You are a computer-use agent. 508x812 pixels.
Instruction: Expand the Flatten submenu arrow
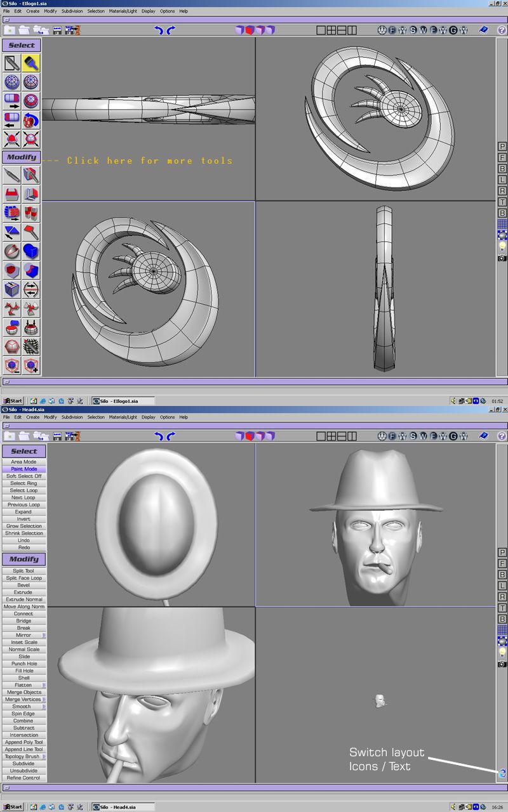pos(44,685)
